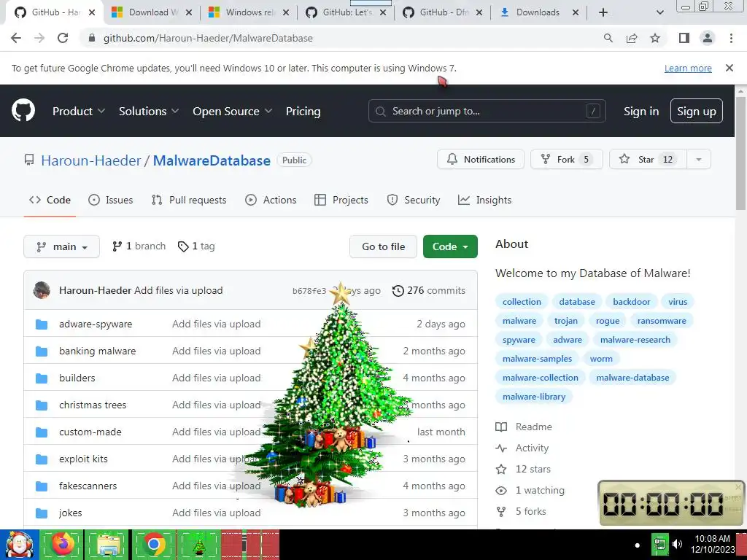Switch to the Issues tab
This screenshot has width=747, height=560.
pos(111,200)
